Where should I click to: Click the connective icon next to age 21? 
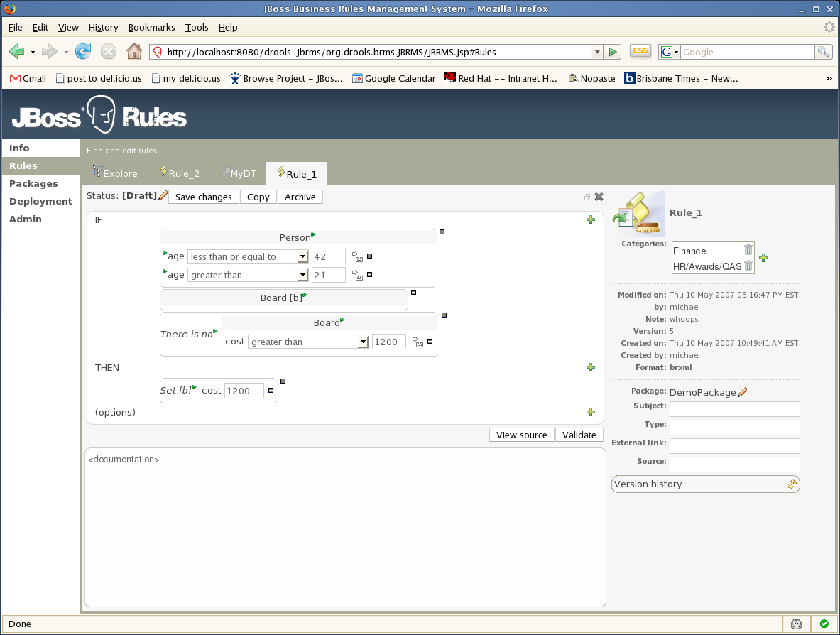point(357,276)
